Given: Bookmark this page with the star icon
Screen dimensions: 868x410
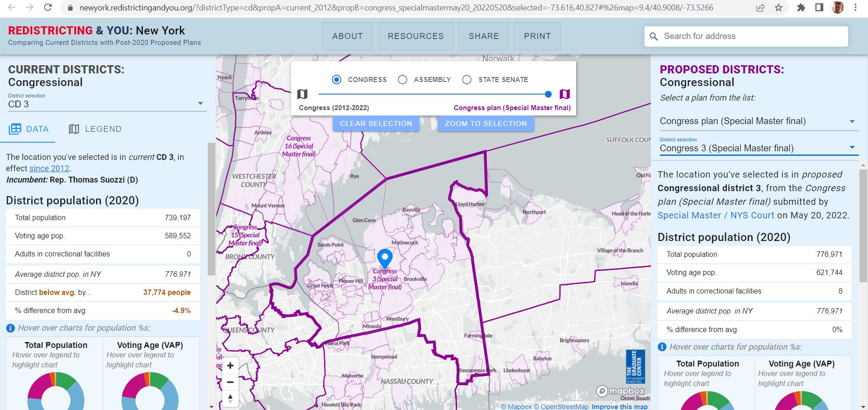Looking at the screenshot, I should (778, 8).
